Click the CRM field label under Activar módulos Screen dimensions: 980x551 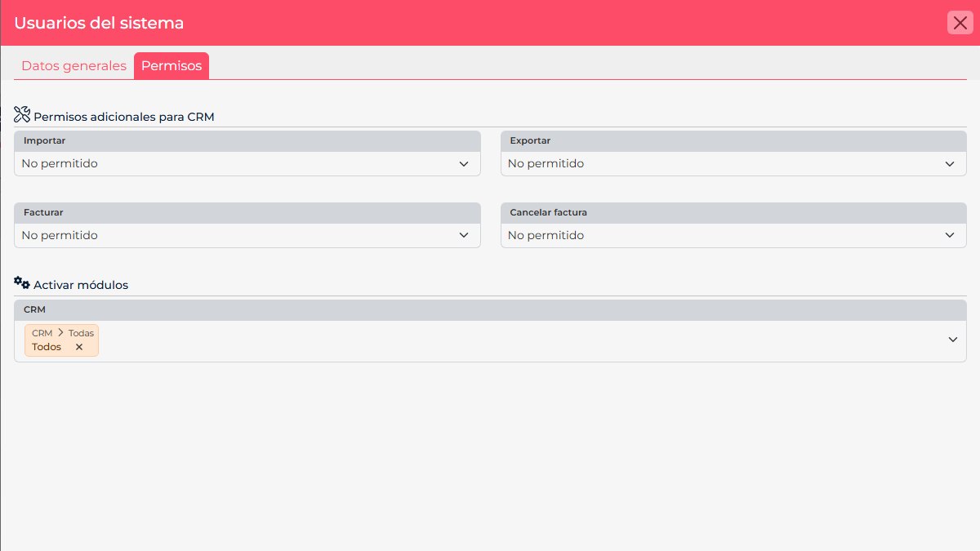34,310
